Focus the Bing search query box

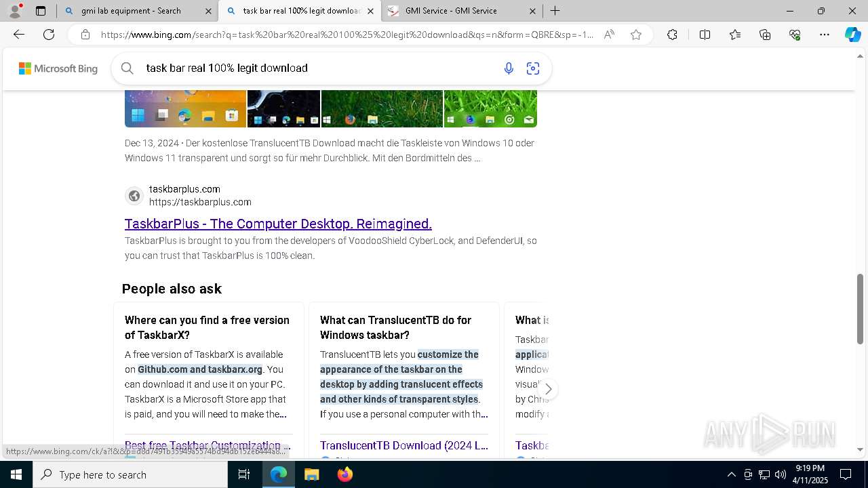click(x=319, y=68)
